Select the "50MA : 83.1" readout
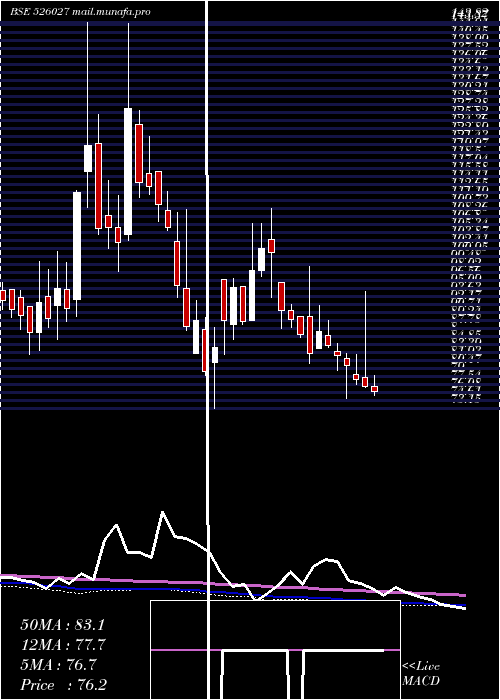The height and width of the screenshot is (700, 500). (62, 625)
